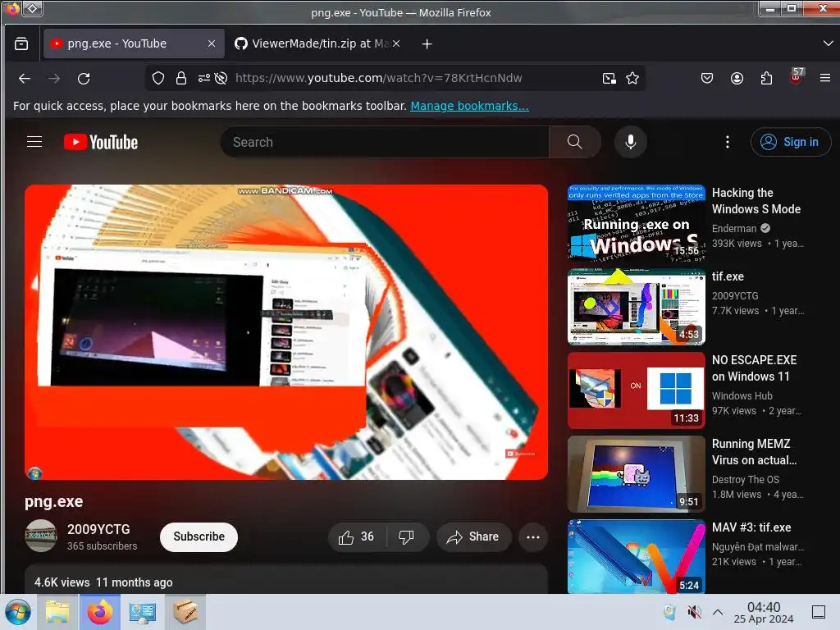
Task: Open 2009YCTG channel avatar
Action: pos(41,536)
